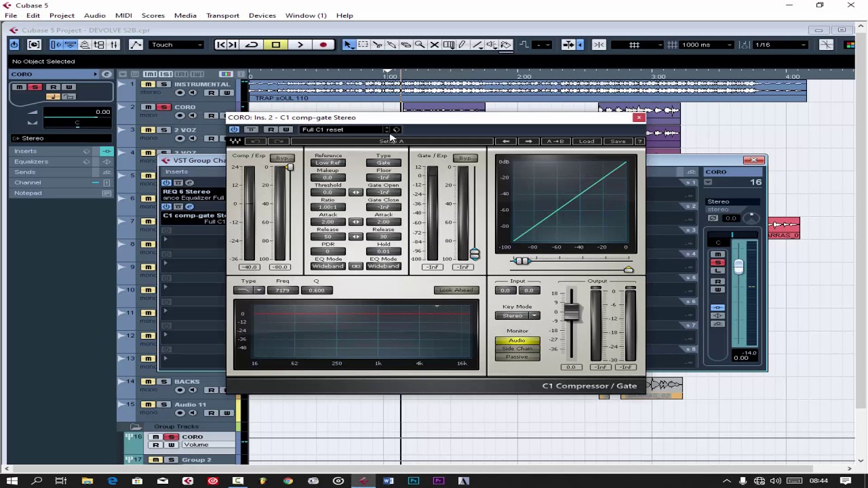Open the 1/16 quantize dropdown
The image size is (868, 488).
pos(781,45)
